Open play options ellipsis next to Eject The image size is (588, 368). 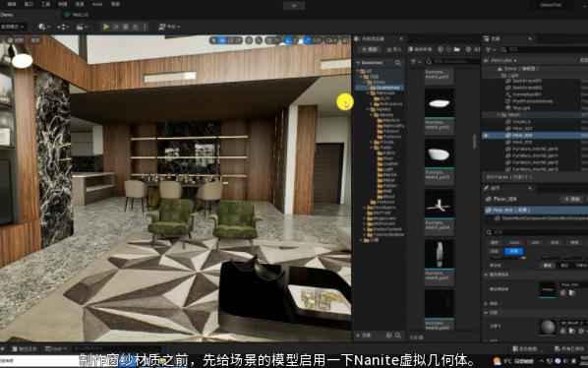click(x=145, y=27)
